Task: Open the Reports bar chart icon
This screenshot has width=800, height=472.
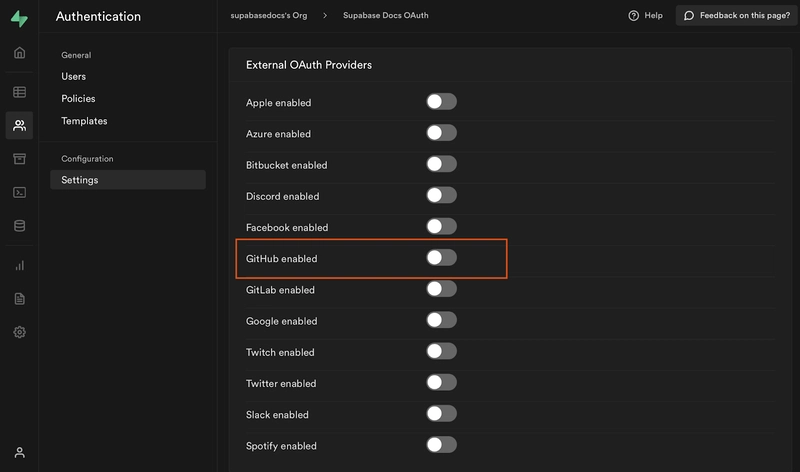Action: click(19, 265)
